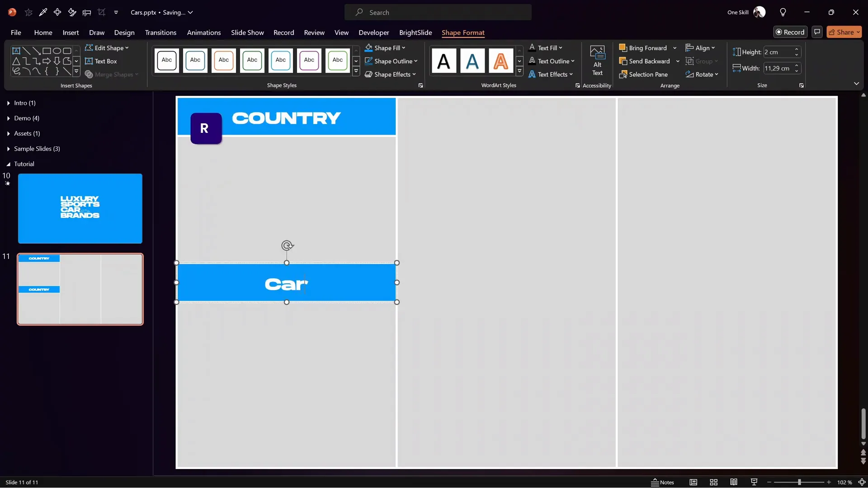This screenshot has width=868, height=488.
Task: Open the Shape Outline dropdown
Action: [x=392, y=61]
